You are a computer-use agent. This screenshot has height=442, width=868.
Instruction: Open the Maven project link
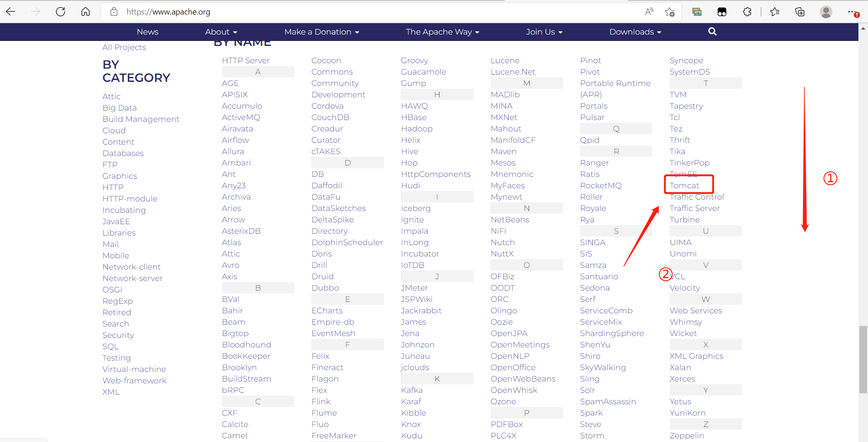coord(504,151)
